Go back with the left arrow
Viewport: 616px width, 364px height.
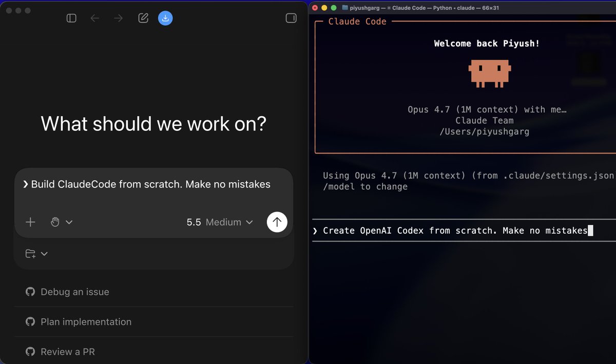tap(95, 18)
